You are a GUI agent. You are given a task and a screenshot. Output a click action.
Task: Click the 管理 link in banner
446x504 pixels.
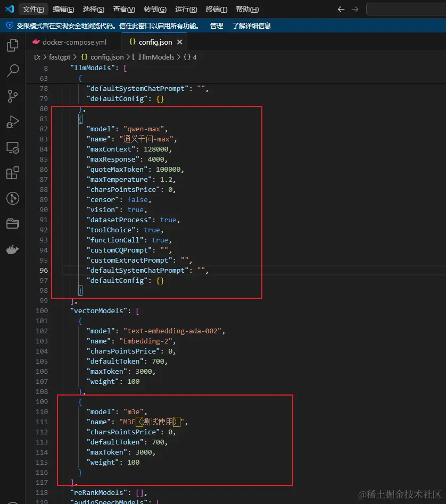216,26
